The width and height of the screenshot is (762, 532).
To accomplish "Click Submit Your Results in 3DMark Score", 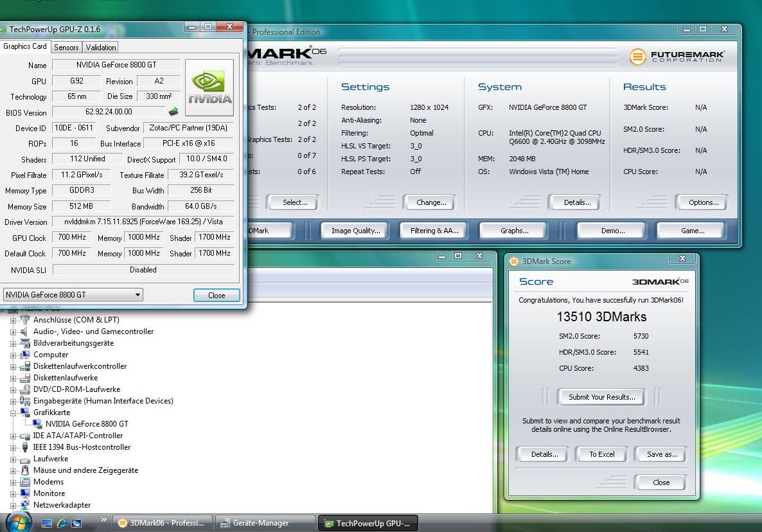I will (601, 397).
